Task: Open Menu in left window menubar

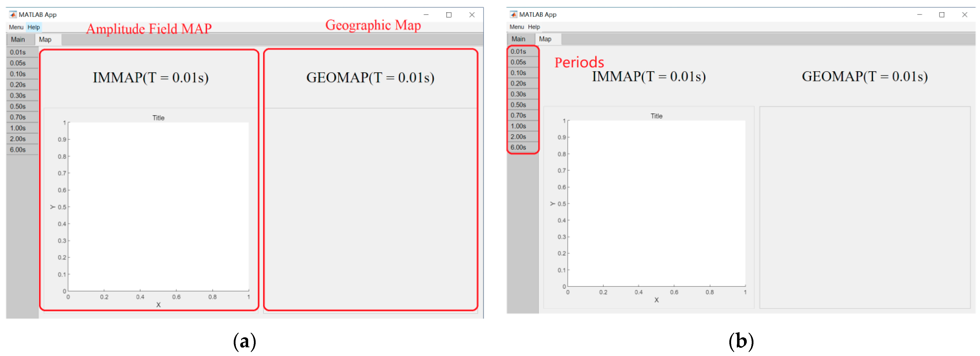Action: click(x=16, y=27)
